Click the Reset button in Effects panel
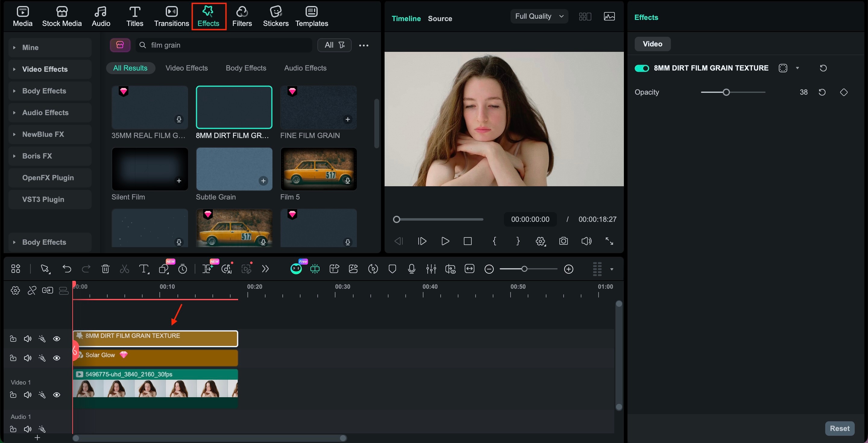 click(840, 428)
